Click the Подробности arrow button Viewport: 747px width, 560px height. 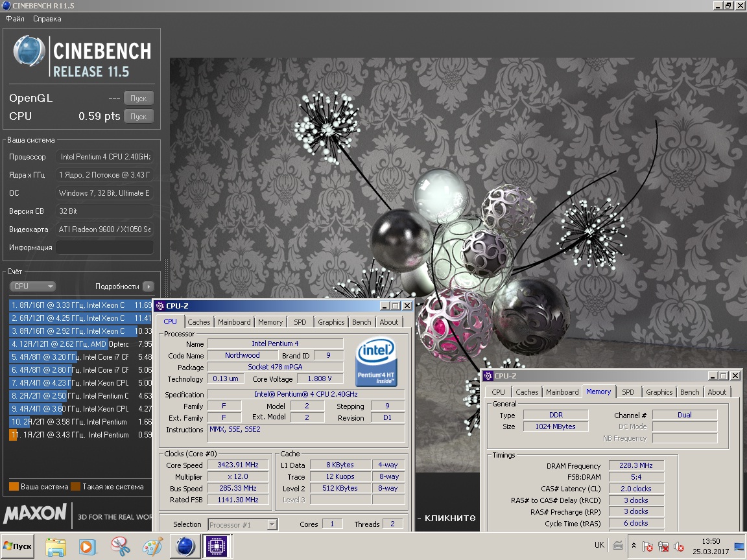click(x=148, y=286)
